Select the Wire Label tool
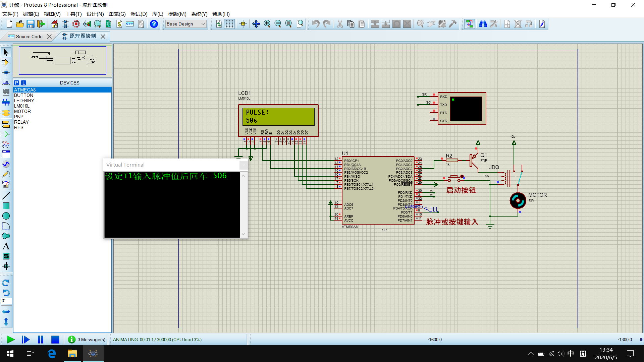Screen dimensions: 644x362 [6, 82]
